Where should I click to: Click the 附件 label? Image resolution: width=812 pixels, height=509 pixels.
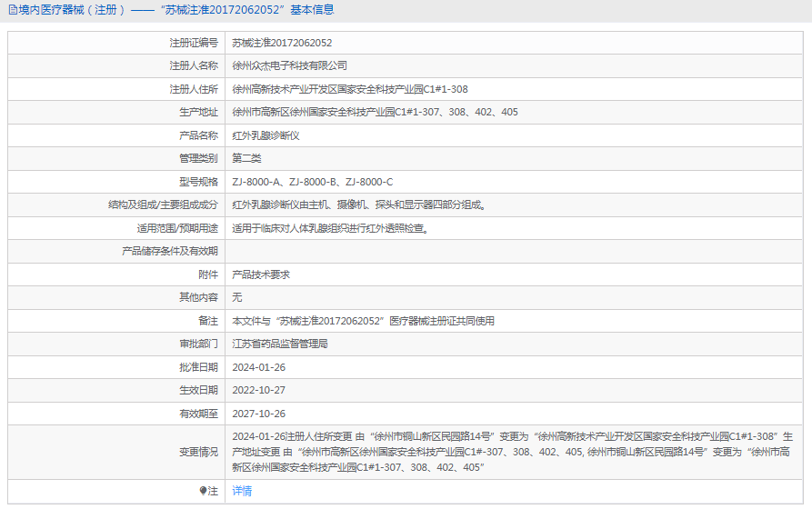(208, 274)
